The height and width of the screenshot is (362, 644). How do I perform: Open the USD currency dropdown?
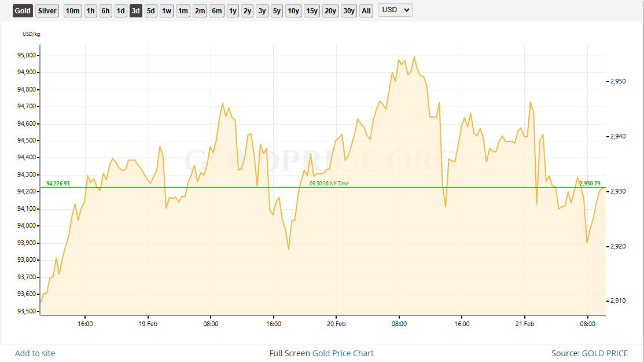(395, 10)
